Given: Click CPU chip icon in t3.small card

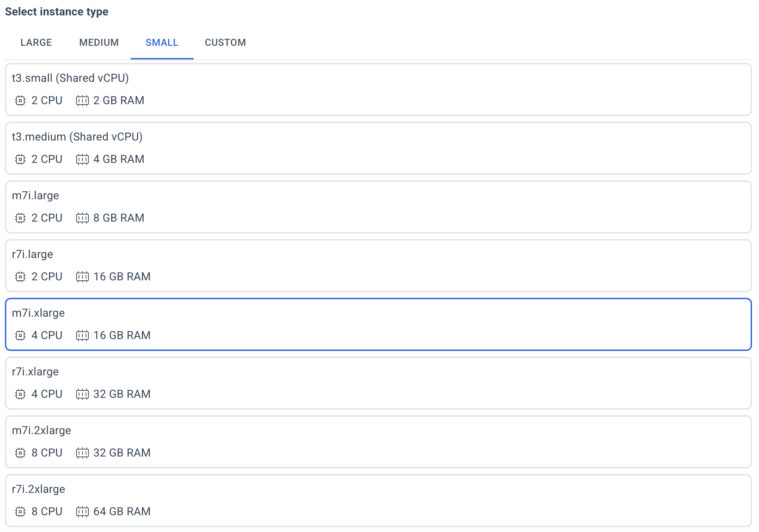Looking at the screenshot, I should pos(20,101).
